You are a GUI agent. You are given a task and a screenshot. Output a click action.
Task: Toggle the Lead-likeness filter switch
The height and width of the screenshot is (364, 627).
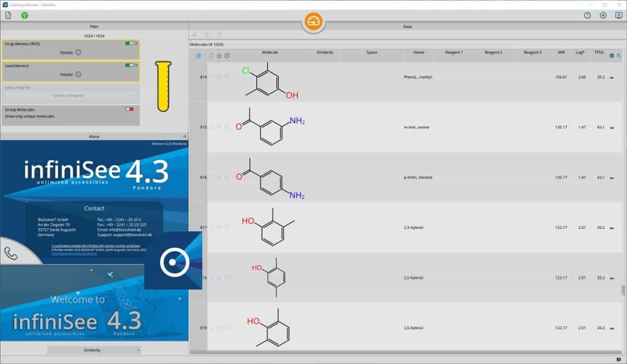[x=129, y=65]
